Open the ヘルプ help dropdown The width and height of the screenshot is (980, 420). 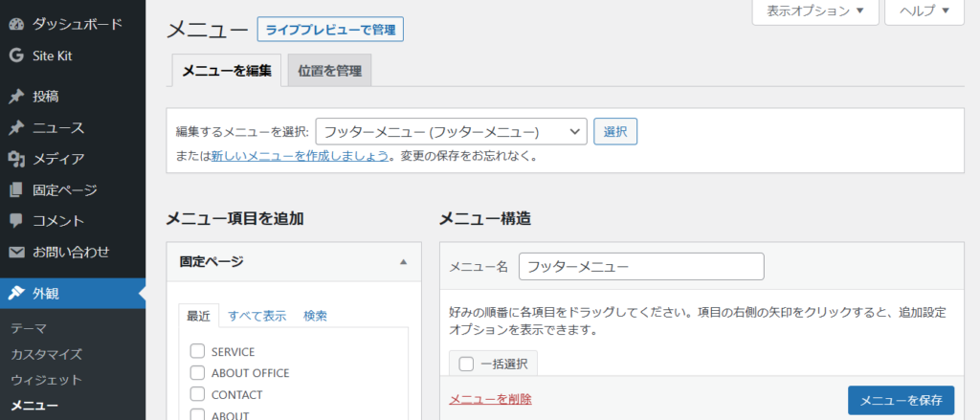[x=924, y=11]
